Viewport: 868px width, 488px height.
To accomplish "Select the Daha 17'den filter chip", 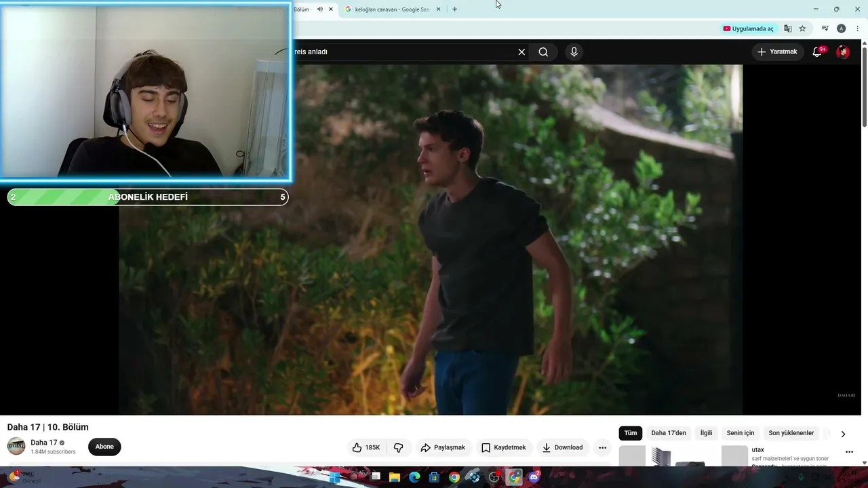I will coord(669,433).
